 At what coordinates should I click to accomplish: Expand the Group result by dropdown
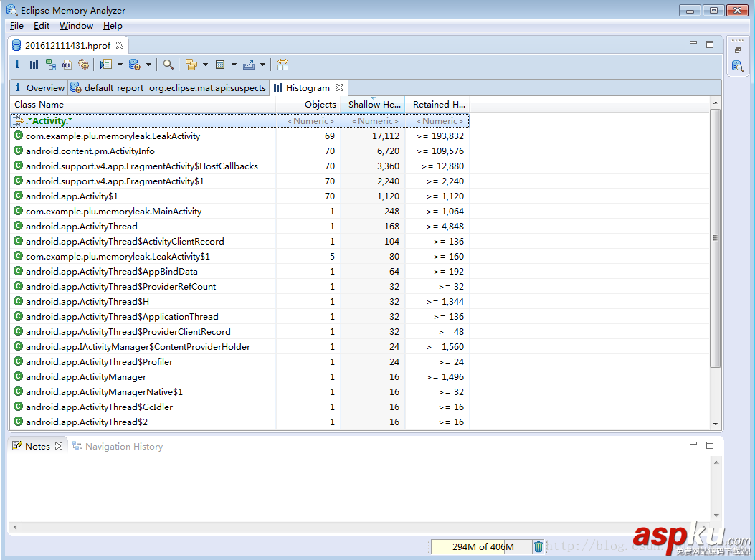(205, 65)
